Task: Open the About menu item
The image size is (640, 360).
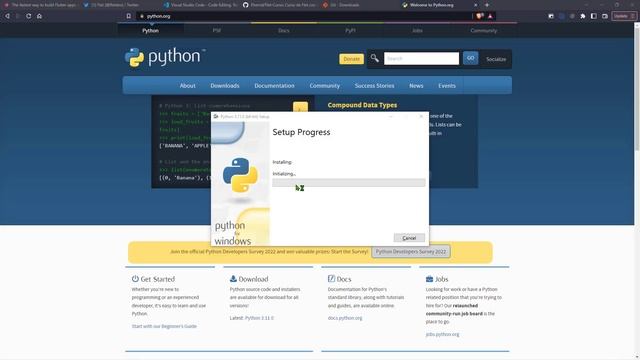Action: click(x=187, y=86)
